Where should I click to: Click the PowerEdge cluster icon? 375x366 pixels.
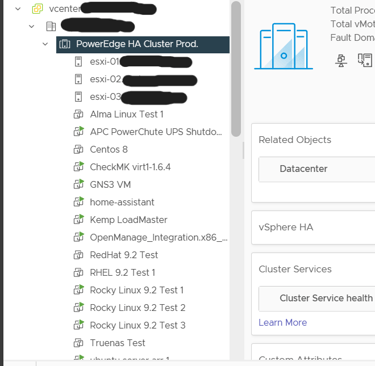tap(65, 44)
